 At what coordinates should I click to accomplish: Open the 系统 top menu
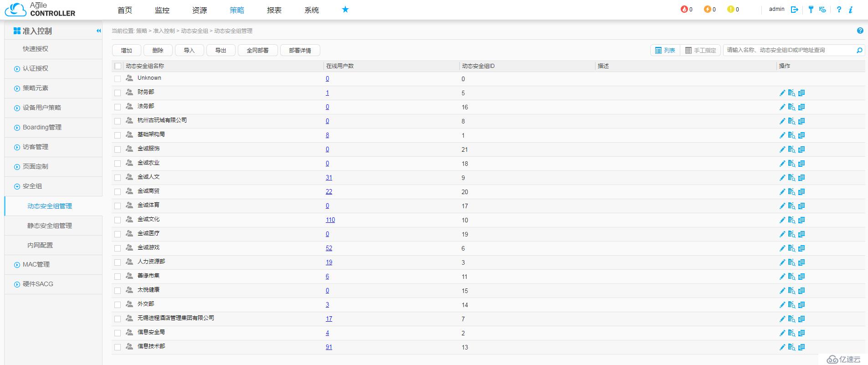[x=312, y=10]
